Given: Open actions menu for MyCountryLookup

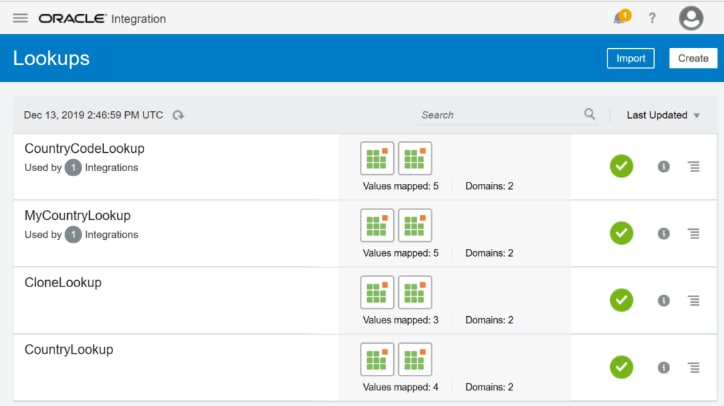Looking at the screenshot, I should [694, 233].
